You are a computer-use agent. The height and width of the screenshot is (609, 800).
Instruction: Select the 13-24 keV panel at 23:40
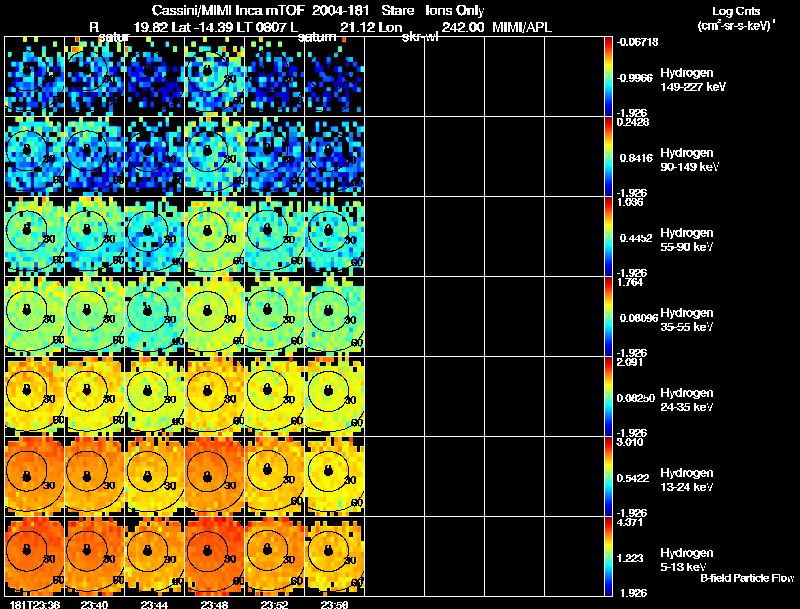pos(95,476)
